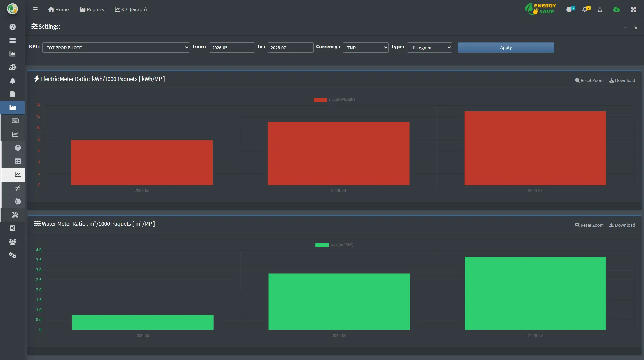Open the Type dropdown set to Histogram
This screenshot has height=360, width=644.
click(430, 48)
